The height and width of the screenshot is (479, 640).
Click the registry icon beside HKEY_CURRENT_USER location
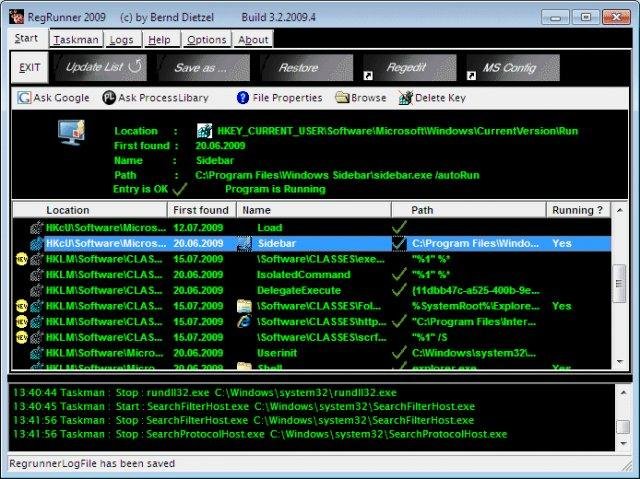tap(204, 131)
